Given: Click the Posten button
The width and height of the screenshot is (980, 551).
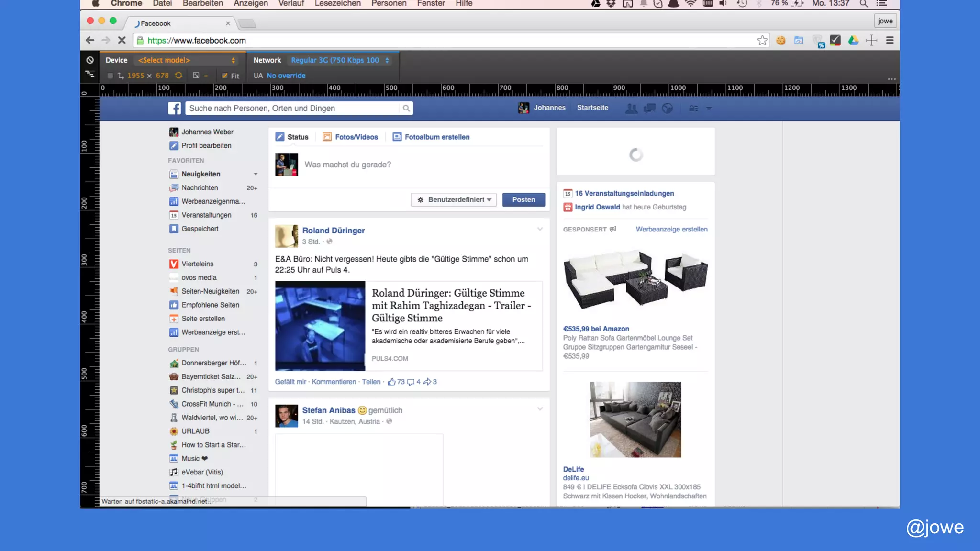Looking at the screenshot, I should pyautogui.click(x=523, y=200).
